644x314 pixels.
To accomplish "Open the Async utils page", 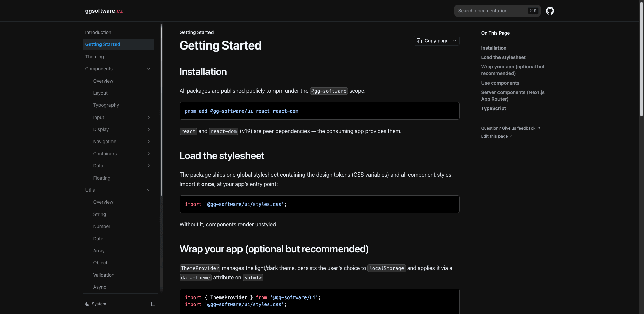I will tap(122, 287).
